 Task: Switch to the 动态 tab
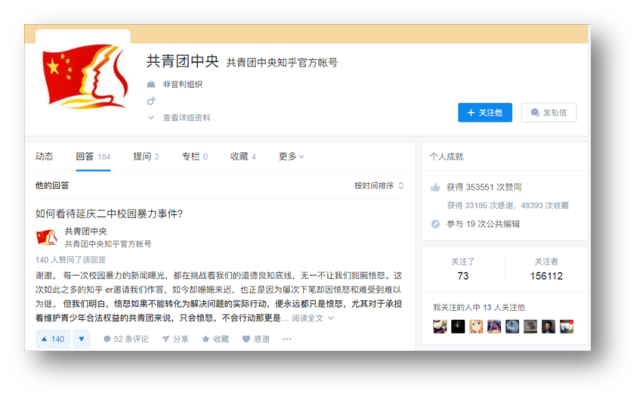point(44,156)
